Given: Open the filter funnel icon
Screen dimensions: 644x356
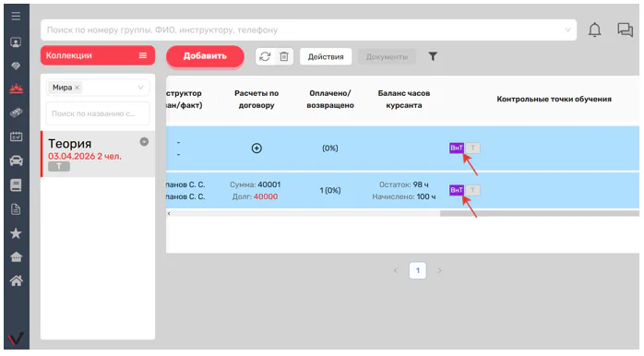Looking at the screenshot, I should point(433,56).
